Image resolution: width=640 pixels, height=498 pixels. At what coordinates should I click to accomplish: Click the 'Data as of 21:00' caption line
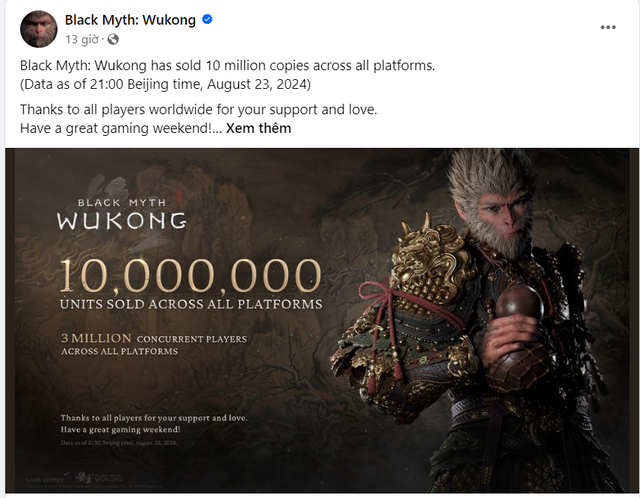[165, 83]
